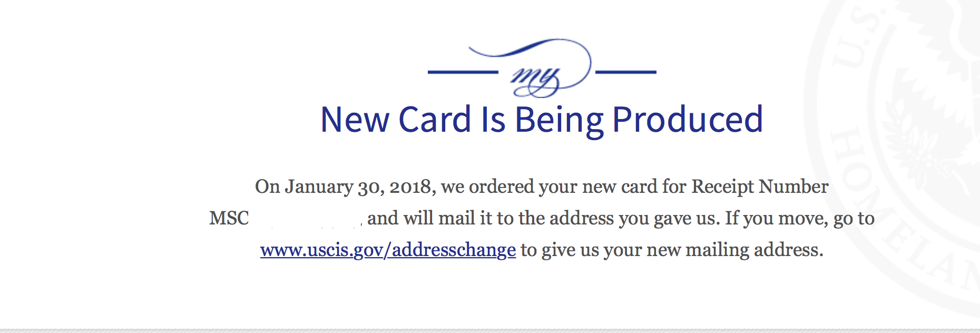This screenshot has width=980, height=333.
Task: Click the blue line right of logo
Action: click(x=625, y=72)
